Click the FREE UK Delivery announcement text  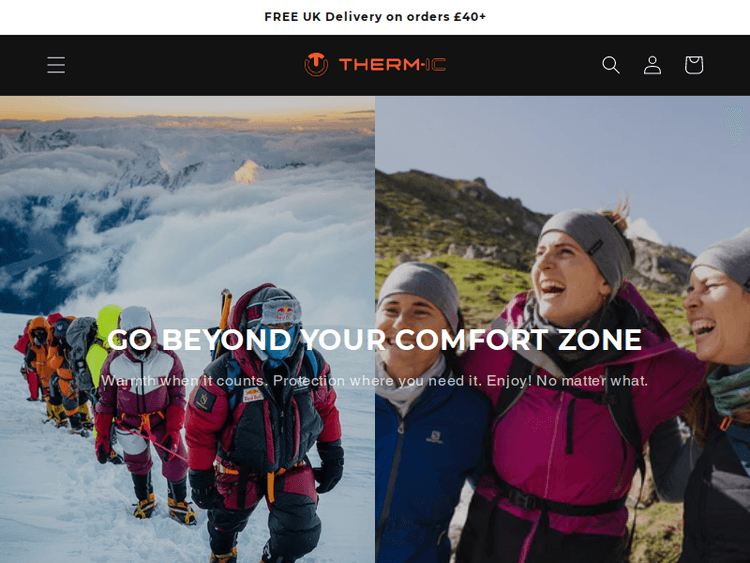click(375, 17)
